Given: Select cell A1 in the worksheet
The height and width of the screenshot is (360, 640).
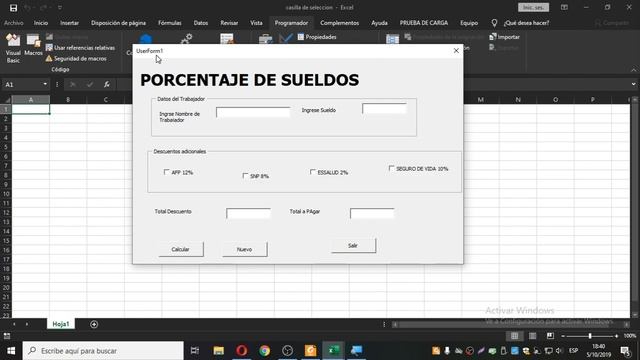Looking at the screenshot, I should coord(31,109).
